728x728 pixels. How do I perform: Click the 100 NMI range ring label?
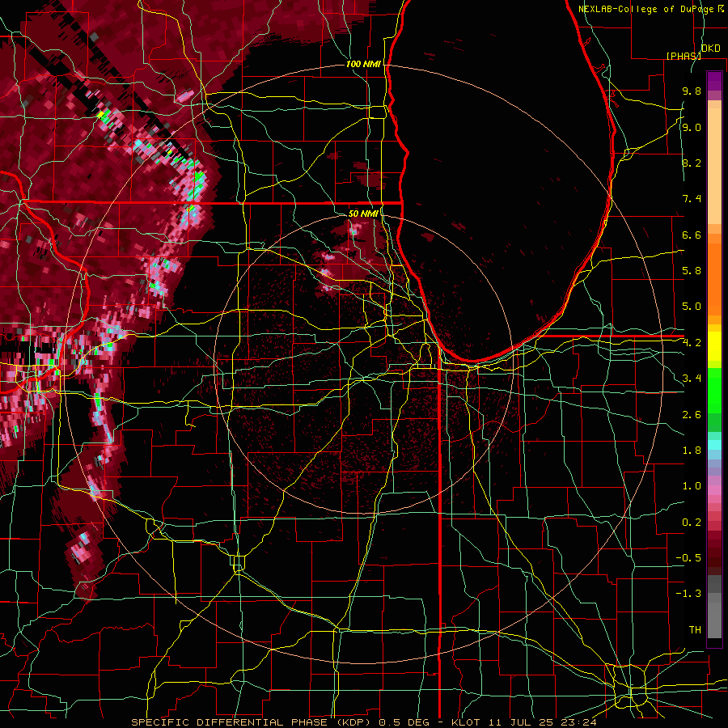(363, 64)
